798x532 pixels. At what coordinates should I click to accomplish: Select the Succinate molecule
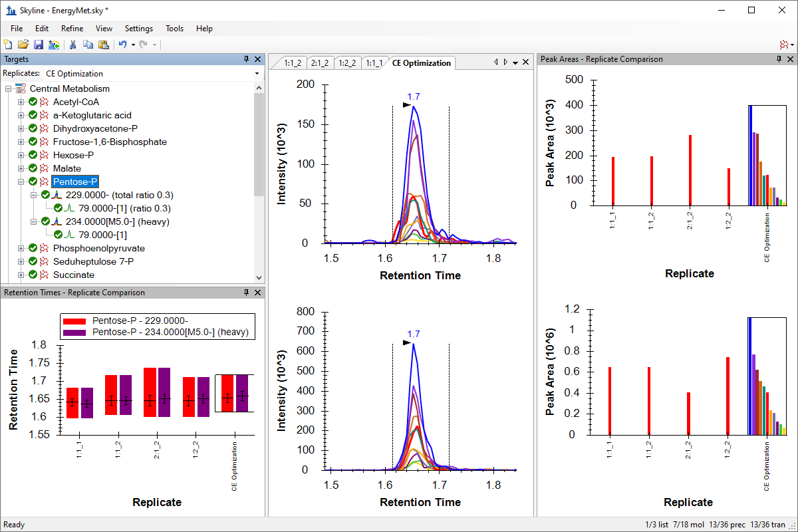(x=73, y=275)
